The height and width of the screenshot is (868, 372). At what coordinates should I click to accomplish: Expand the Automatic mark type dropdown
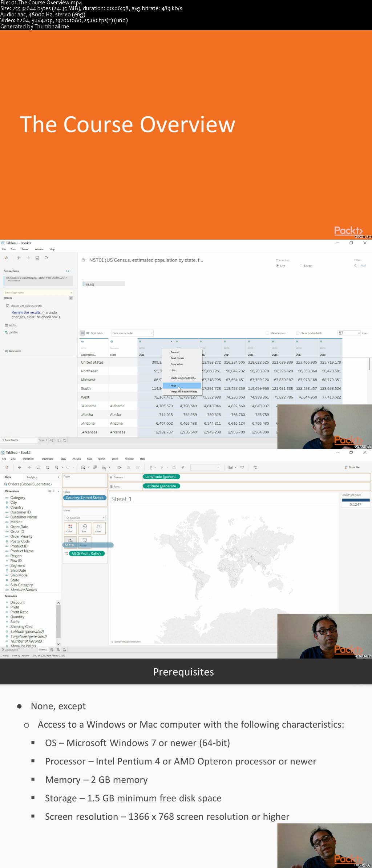[x=85, y=518]
